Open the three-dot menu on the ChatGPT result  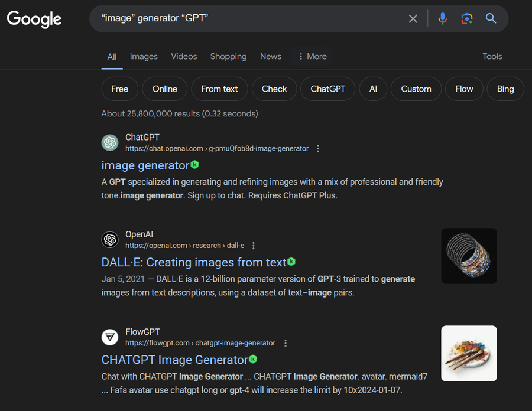click(x=318, y=148)
